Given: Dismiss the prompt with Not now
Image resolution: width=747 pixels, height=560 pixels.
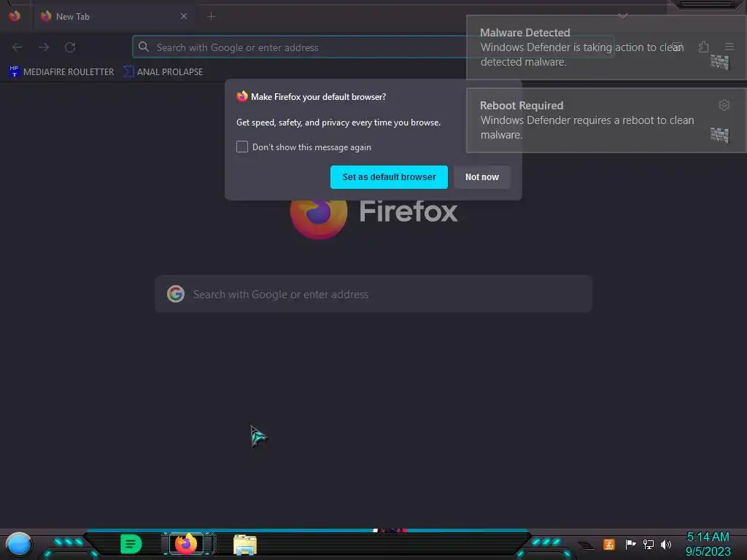Looking at the screenshot, I should (481, 177).
